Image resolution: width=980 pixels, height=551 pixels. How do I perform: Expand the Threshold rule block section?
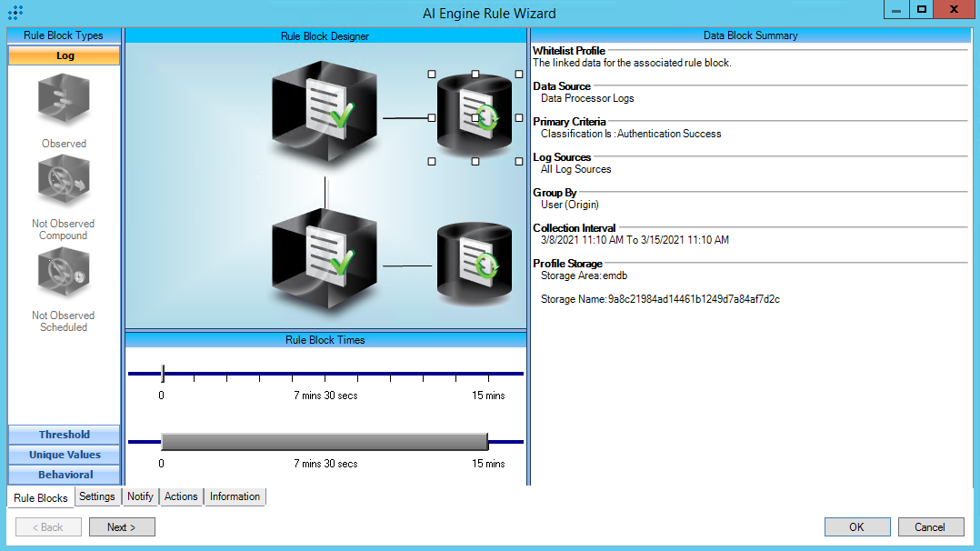pos(64,435)
